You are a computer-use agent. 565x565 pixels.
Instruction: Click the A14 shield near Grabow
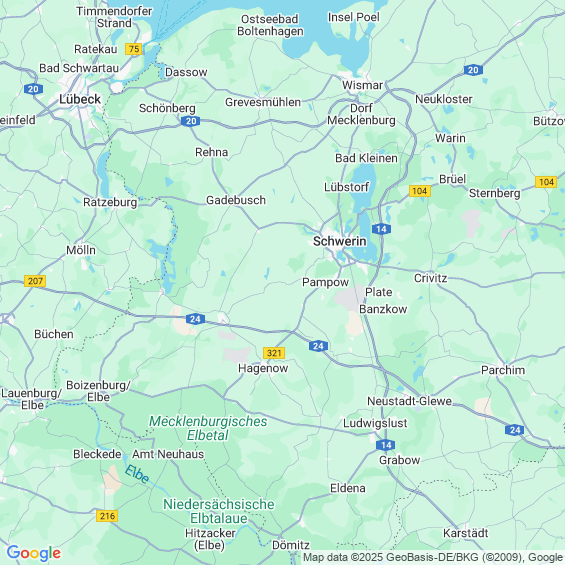[x=386, y=445]
